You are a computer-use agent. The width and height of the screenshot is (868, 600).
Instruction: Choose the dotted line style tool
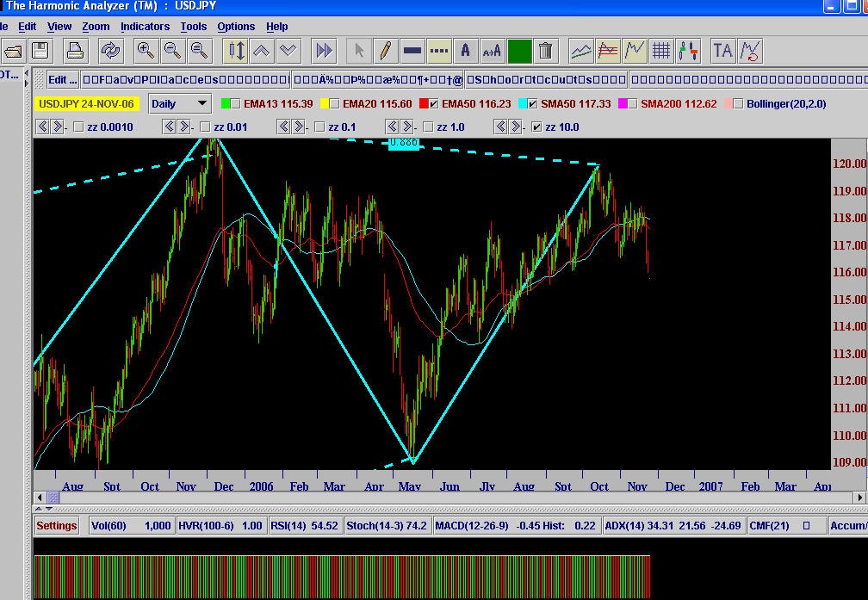coord(439,52)
